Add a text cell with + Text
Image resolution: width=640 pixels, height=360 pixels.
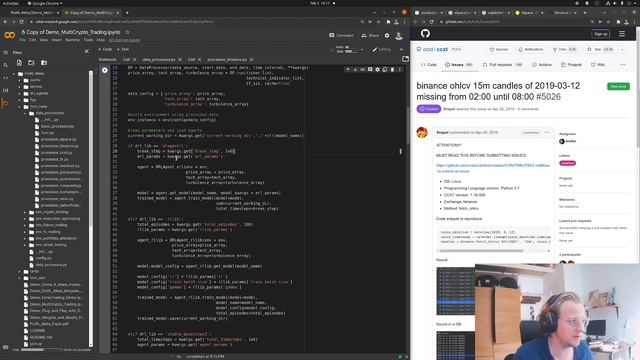pos(123,49)
